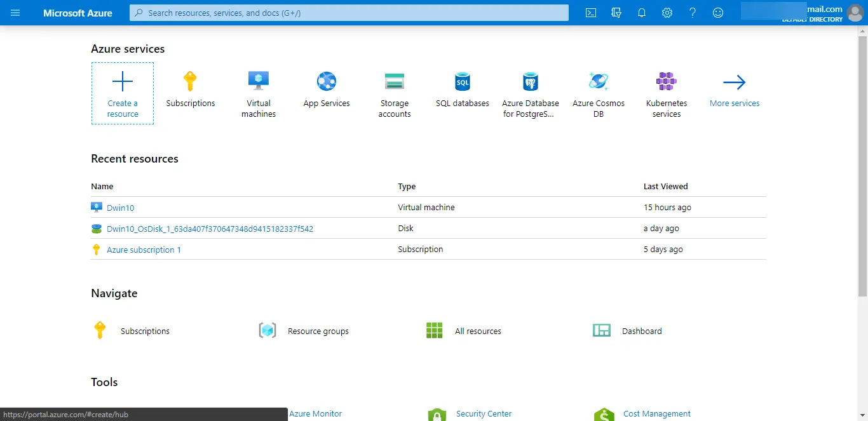Open the Help question mark
The width and height of the screenshot is (868, 421).
(x=693, y=13)
